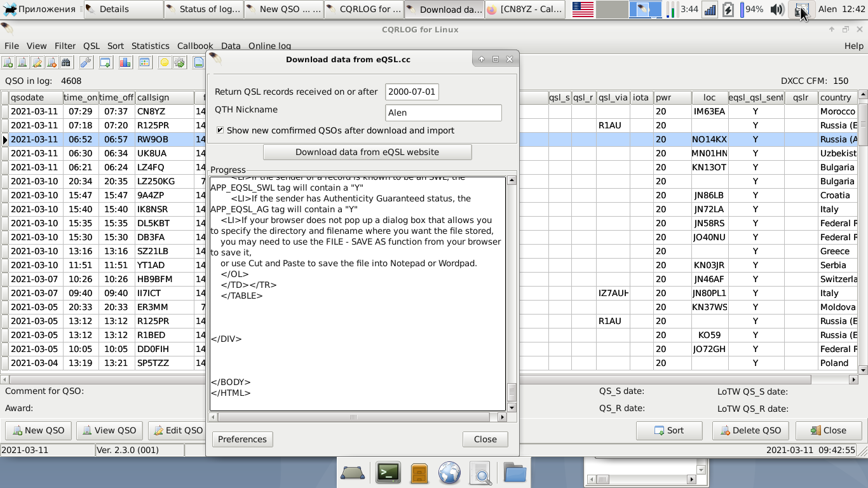Screen dimensions: 868x488
Task: Click the Delete QSO toolbar icon with minus
Action: (51, 62)
